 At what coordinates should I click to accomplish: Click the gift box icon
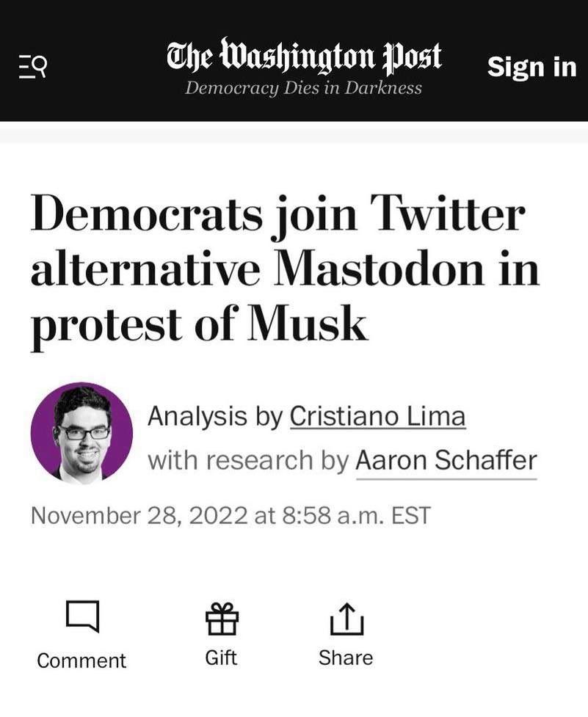221,617
